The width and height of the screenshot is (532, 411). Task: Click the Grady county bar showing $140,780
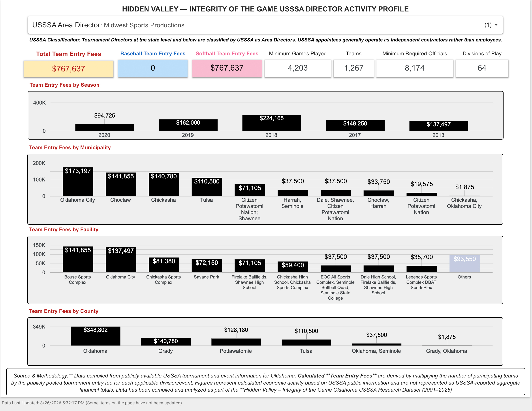[166, 342]
